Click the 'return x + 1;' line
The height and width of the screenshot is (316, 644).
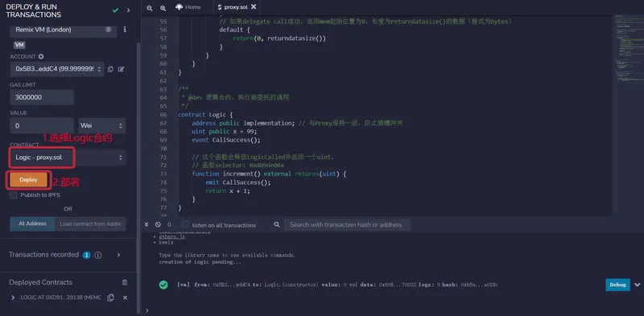[228, 191]
